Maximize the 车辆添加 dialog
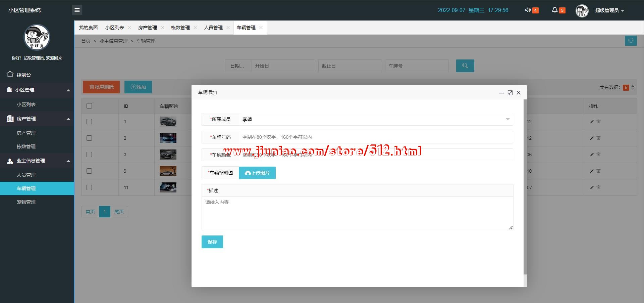The width and height of the screenshot is (644, 303). tap(510, 93)
